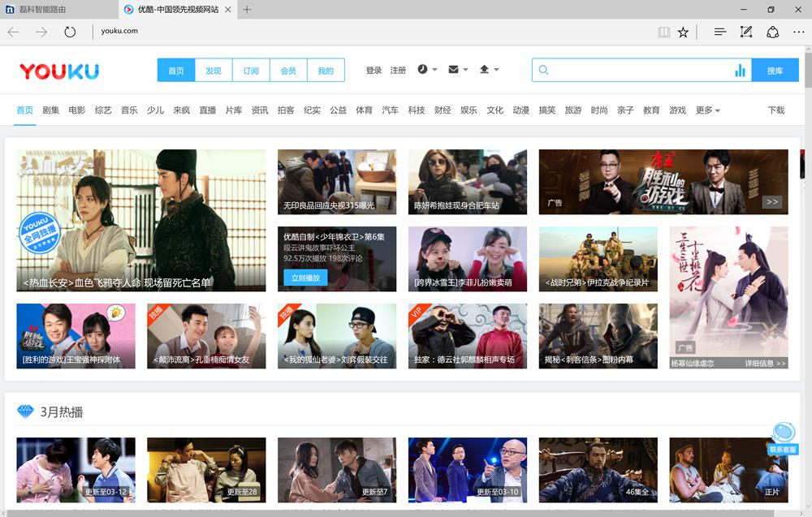Click the magnifier icon in the search bar
Screen dimensions: 812x517
point(543,71)
